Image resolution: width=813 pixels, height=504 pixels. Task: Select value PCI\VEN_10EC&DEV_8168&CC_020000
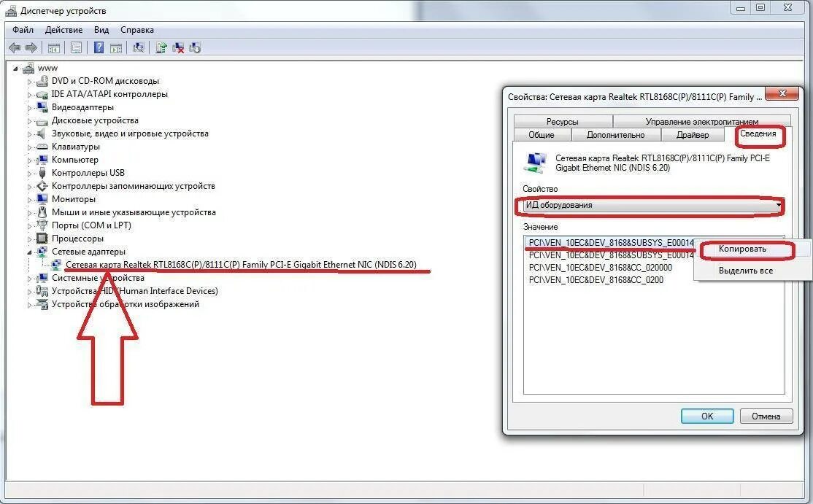click(601, 267)
